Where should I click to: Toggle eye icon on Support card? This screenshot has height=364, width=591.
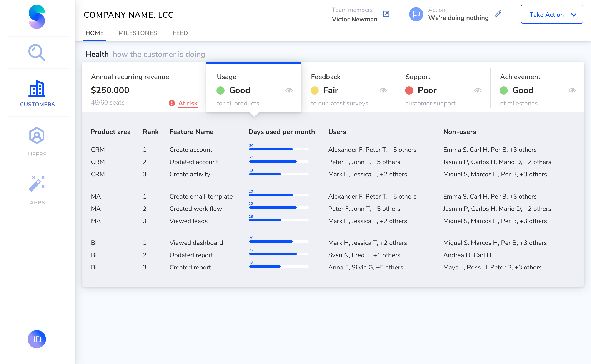(x=478, y=90)
